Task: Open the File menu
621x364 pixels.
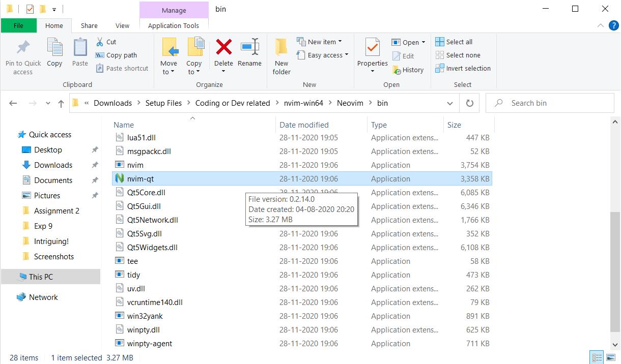Action: [18, 25]
